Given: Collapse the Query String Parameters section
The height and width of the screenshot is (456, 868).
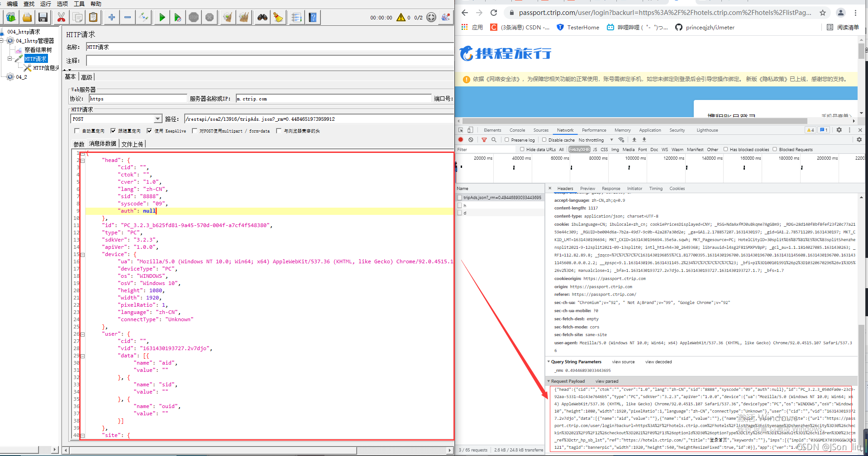Looking at the screenshot, I should [x=548, y=362].
